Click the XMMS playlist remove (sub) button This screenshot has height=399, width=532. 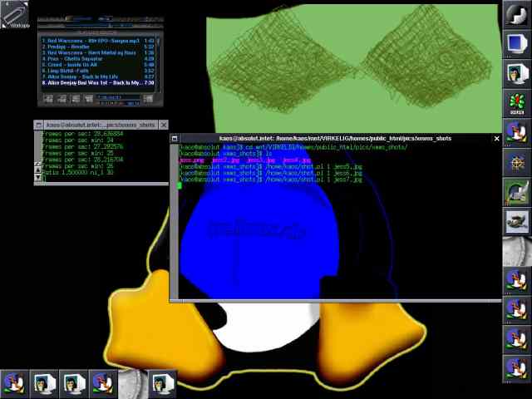62,99
